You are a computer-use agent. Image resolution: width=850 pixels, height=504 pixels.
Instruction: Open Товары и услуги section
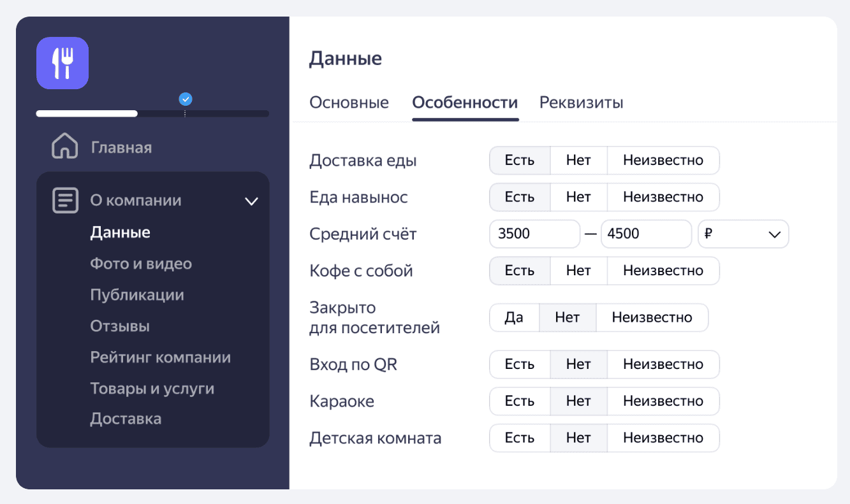point(152,388)
